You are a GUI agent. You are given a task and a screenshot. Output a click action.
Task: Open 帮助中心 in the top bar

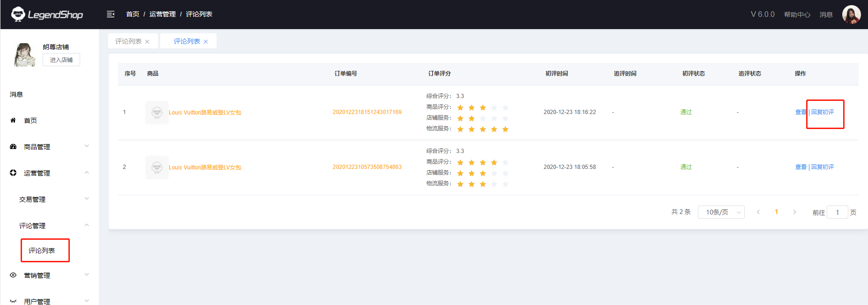(797, 15)
